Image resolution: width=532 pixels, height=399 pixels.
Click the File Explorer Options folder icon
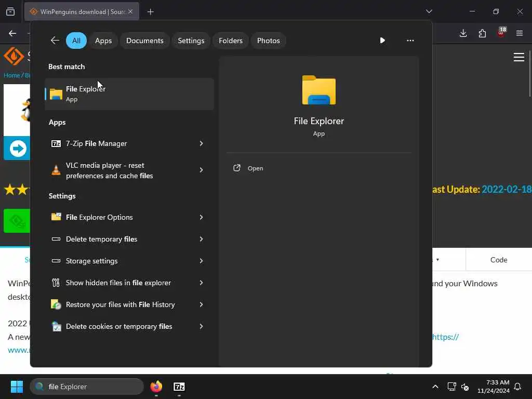pyautogui.click(x=56, y=217)
